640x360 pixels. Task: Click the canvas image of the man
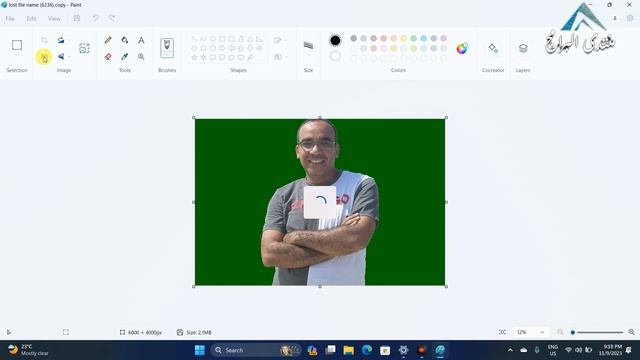click(x=320, y=202)
